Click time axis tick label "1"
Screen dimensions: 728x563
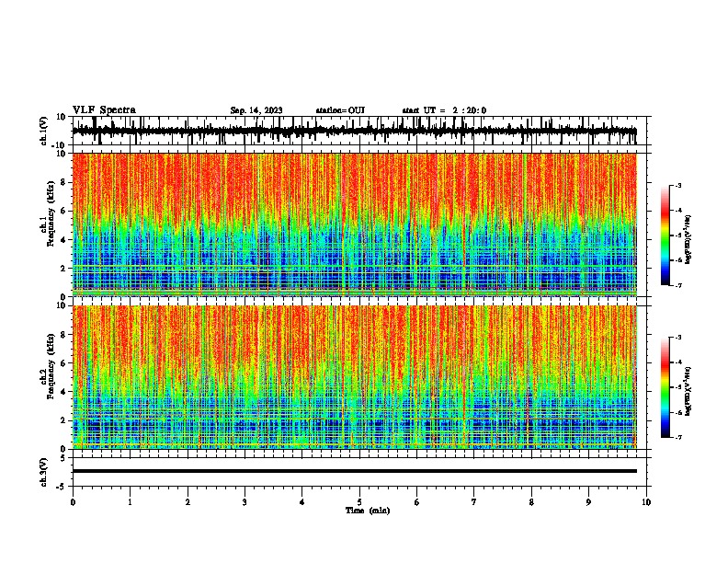130,502
